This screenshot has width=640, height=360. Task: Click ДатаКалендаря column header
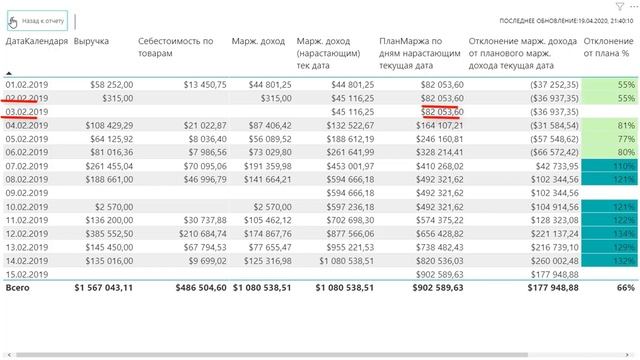[37, 41]
